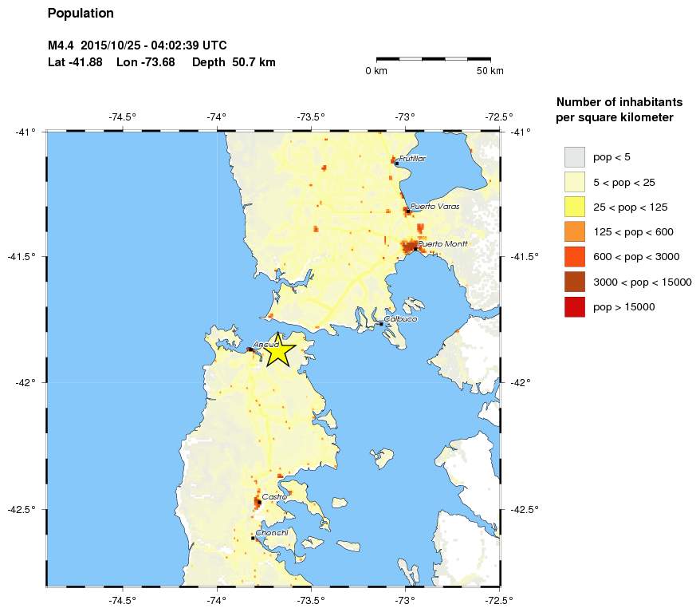Click the Frutillar city marker
700x612 pixels.
(396, 163)
